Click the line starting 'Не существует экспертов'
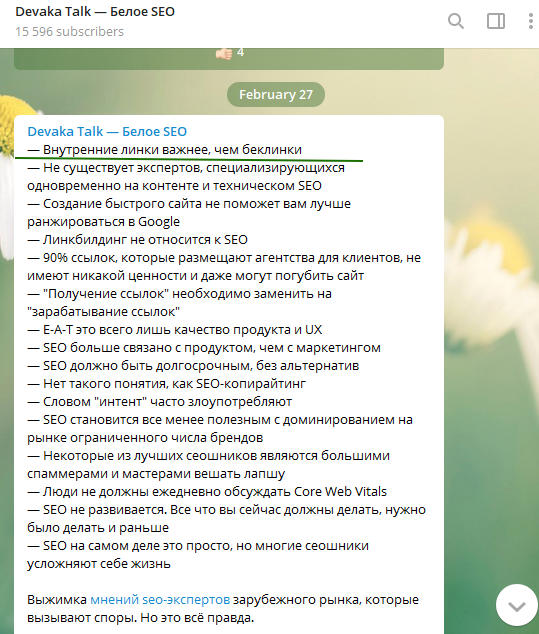The height and width of the screenshot is (634, 539). pyautogui.click(x=186, y=168)
